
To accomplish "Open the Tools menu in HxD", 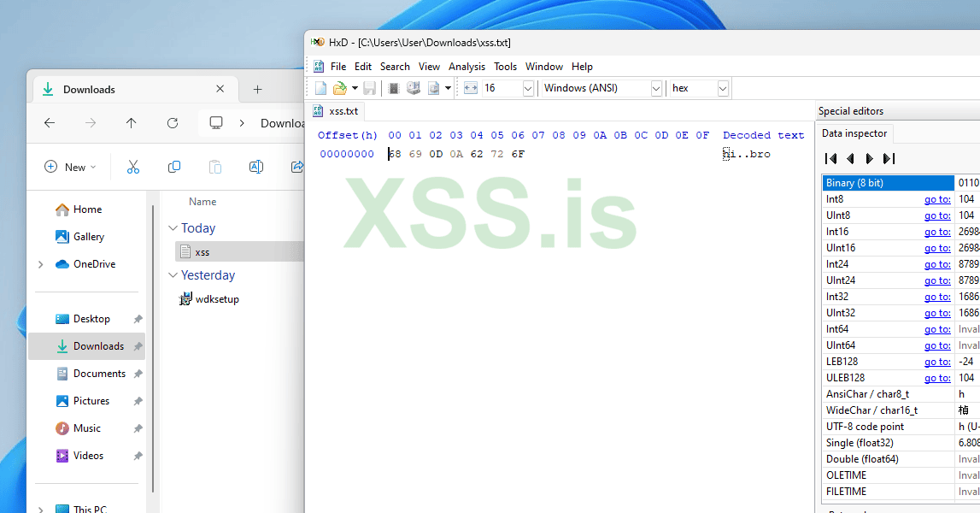I will [x=505, y=67].
